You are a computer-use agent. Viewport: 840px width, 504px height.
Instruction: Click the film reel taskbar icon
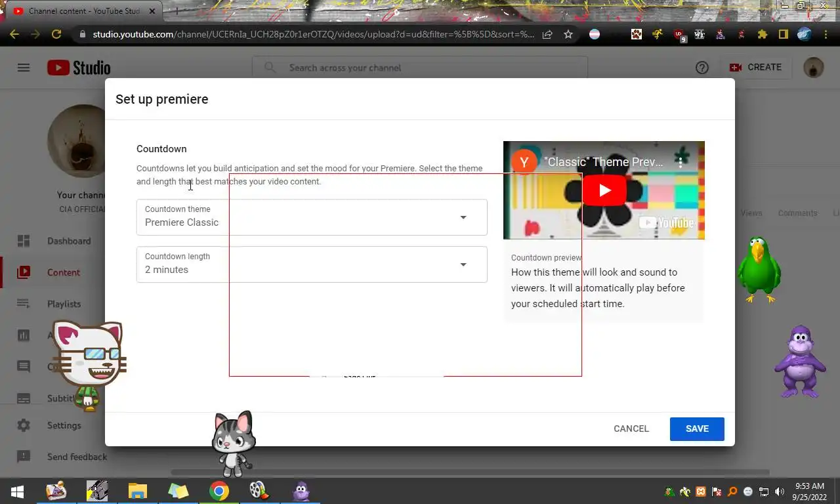click(x=258, y=491)
